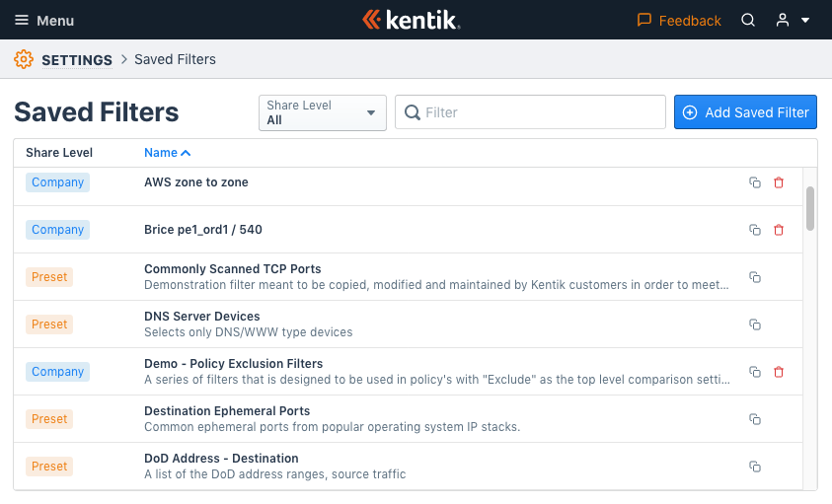Click Company tag on Demo Policy row
The height and width of the screenshot is (504, 832).
pos(58,372)
